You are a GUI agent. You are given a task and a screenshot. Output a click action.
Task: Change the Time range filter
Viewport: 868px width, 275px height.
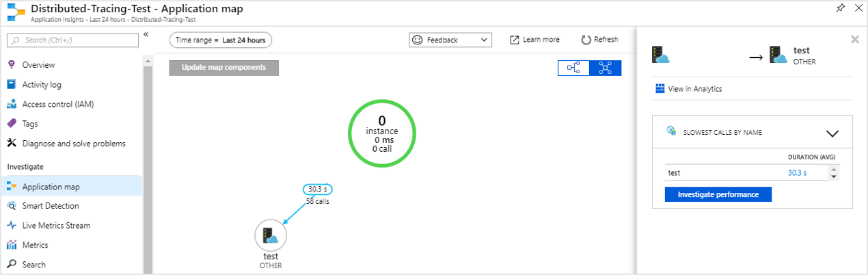click(x=221, y=40)
